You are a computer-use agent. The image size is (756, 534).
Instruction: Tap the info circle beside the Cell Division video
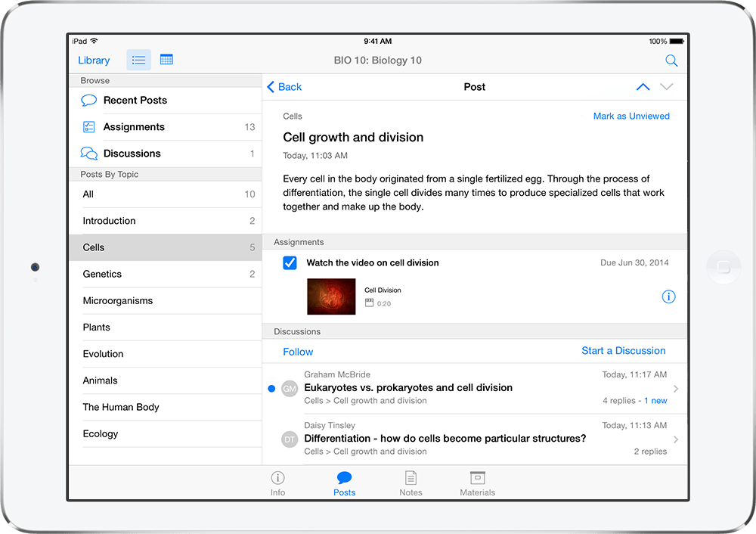point(668,296)
